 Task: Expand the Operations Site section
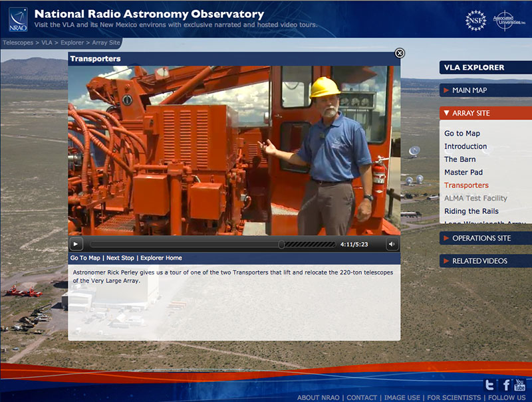click(481, 239)
